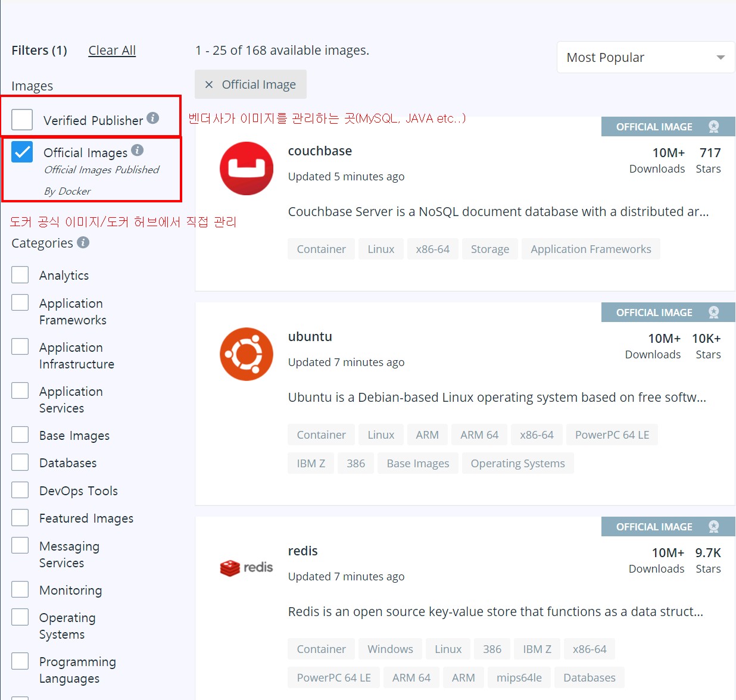Image resolution: width=736 pixels, height=700 pixels.
Task: Click Base Images tag on ubuntu card
Action: tap(417, 463)
